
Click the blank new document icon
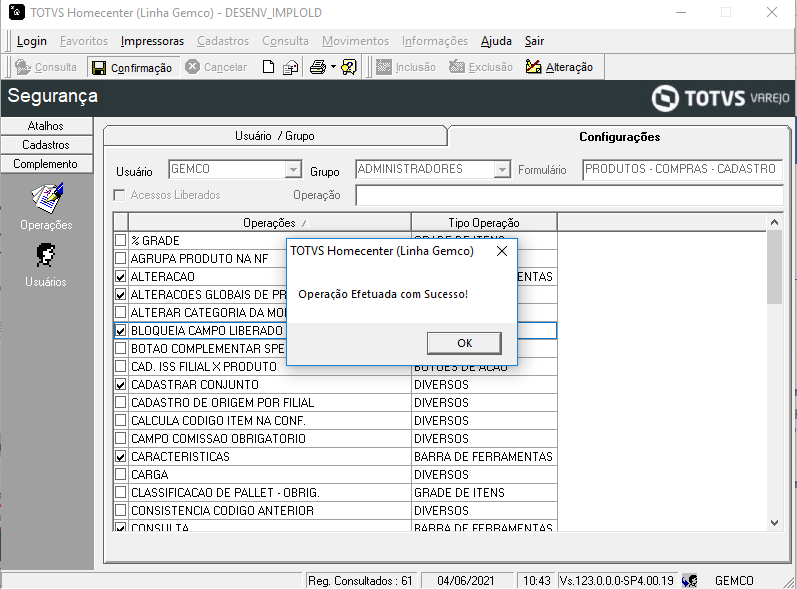click(268, 67)
